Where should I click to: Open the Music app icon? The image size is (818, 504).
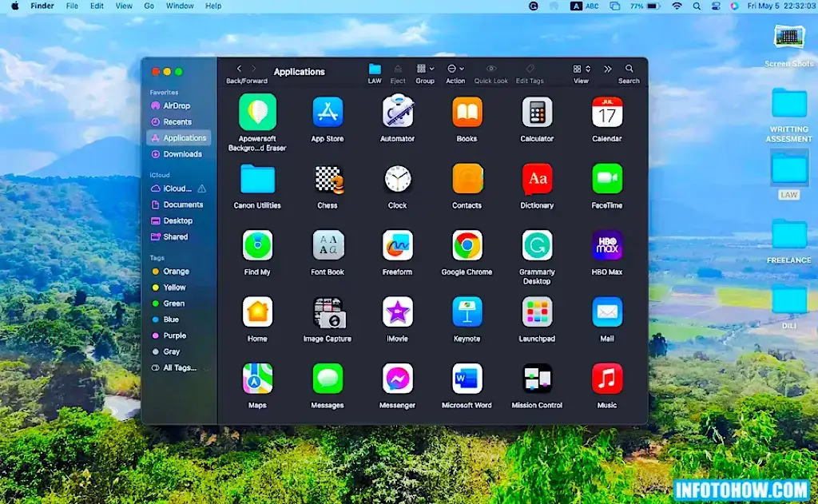pos(607,379)
